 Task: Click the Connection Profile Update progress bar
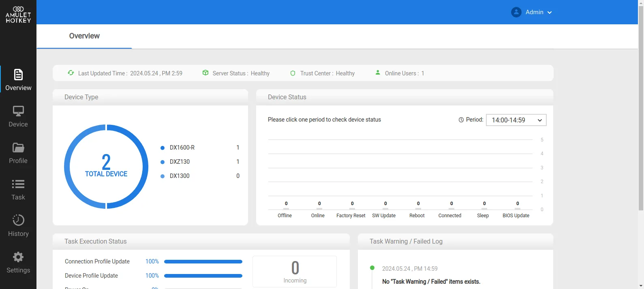[203, 262]
